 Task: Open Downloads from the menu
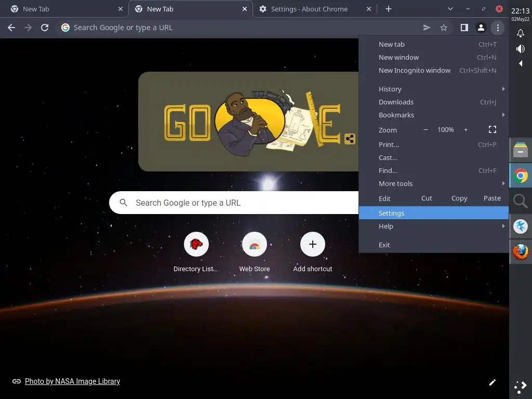[434, 102]
